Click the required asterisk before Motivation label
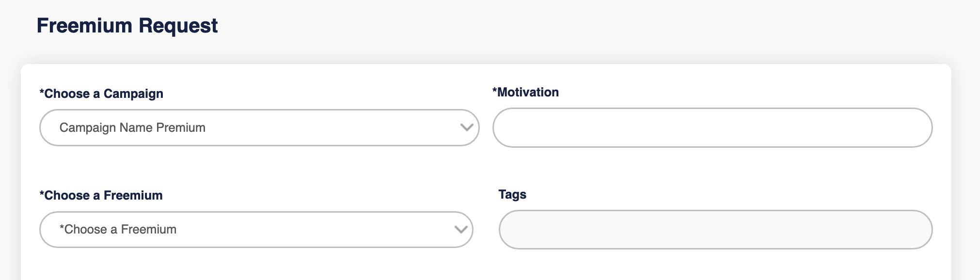The height and width of the screenshot is (280, 980). tap(495, 91)
